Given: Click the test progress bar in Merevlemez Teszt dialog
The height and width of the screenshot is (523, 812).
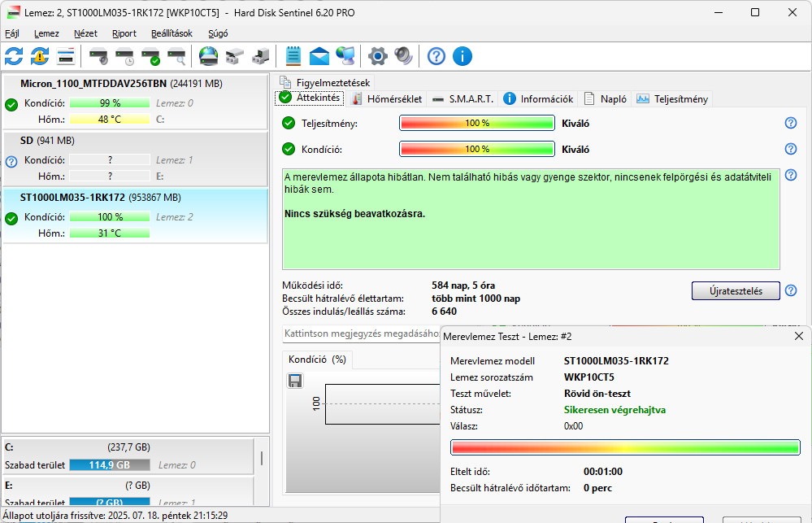Looking at the screenshot, I should tap(625, 447).
